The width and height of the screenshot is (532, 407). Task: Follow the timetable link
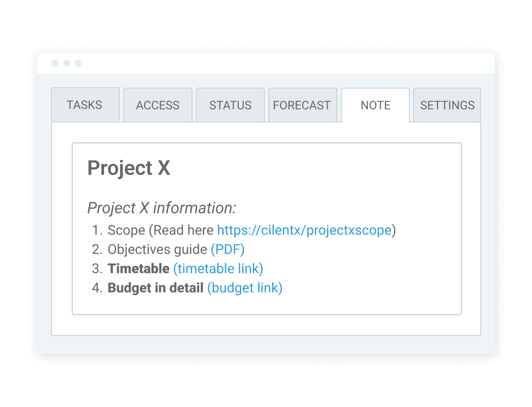coord(218,269)
